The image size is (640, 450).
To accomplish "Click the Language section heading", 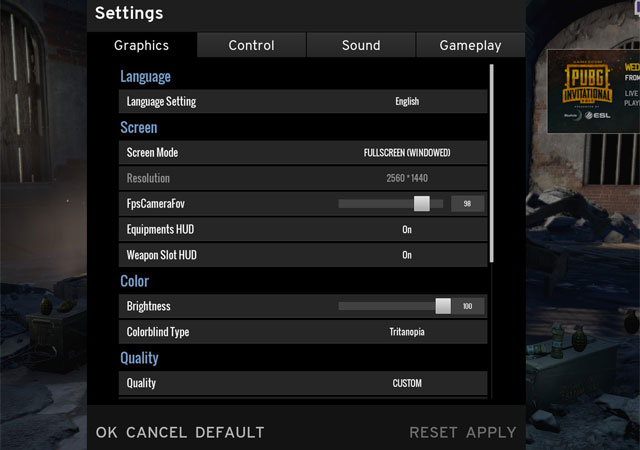I will (145, 76).
